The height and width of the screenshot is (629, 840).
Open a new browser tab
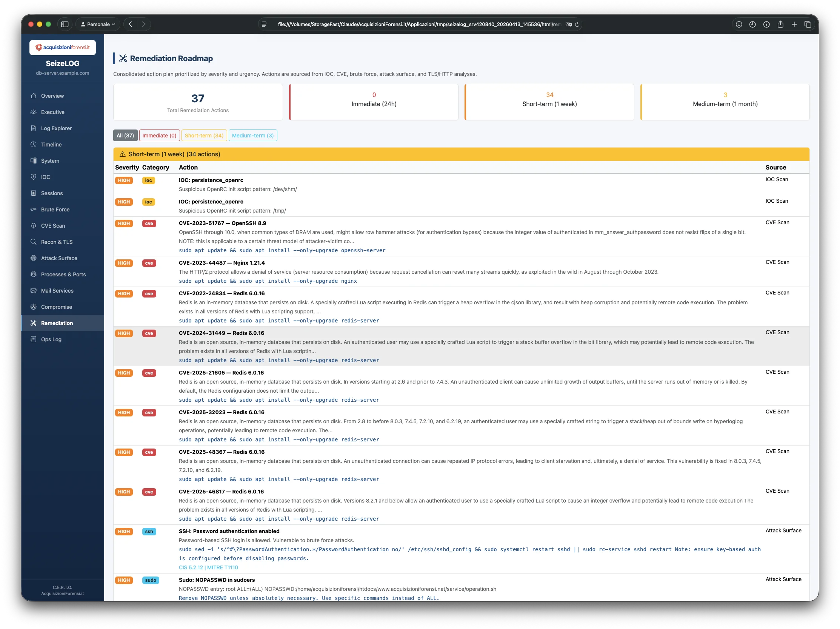point(794,24)
